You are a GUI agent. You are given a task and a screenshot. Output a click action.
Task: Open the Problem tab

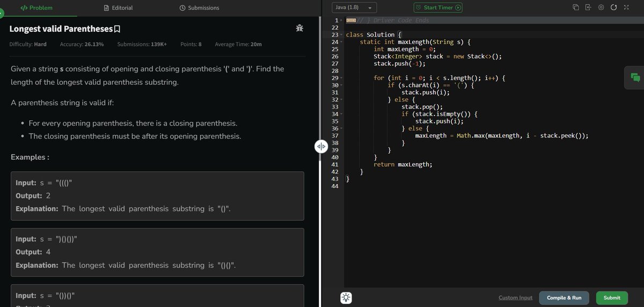[x=35, y=8]
